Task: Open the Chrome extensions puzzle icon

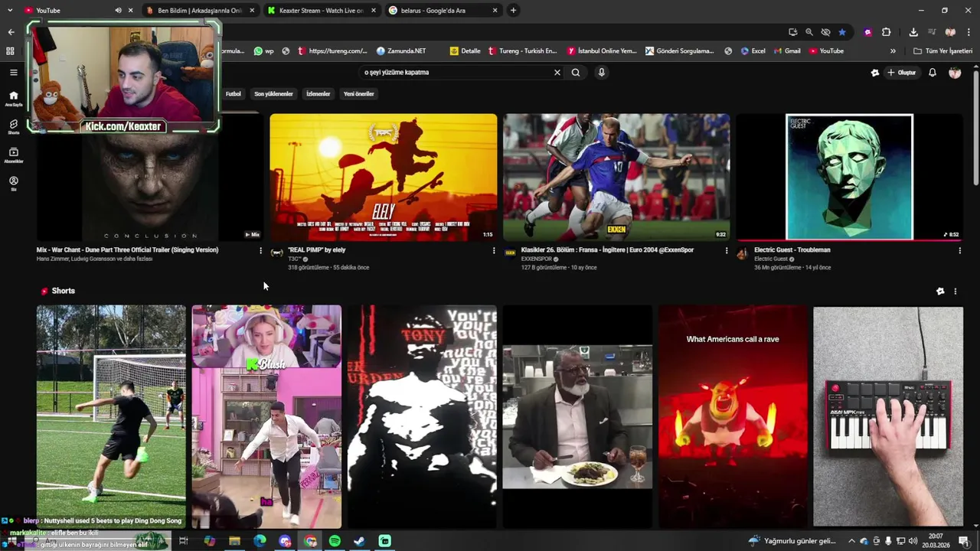Action: pos(886,32)
